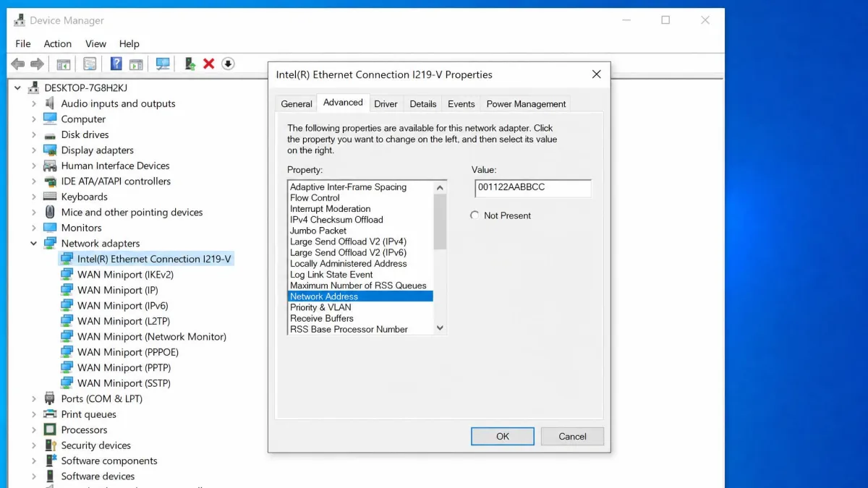This screenshot has height=488, width=868.
Task: Click Scan for hardware changes monitor icon
Action: tap(163, 64)
